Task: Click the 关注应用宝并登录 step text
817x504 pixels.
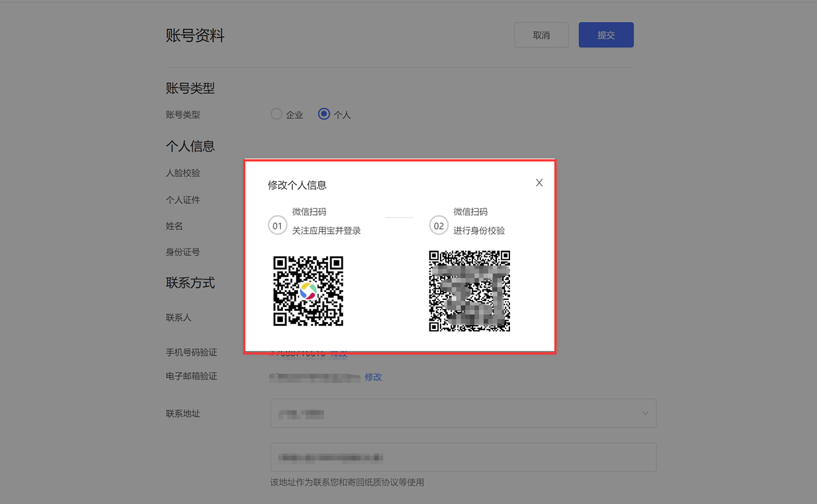Action: pos(327,230)
